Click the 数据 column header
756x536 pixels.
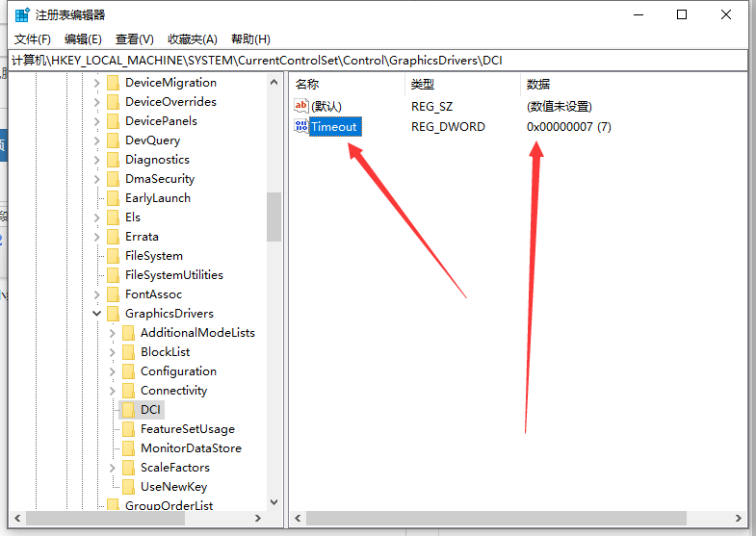[538, 84]
